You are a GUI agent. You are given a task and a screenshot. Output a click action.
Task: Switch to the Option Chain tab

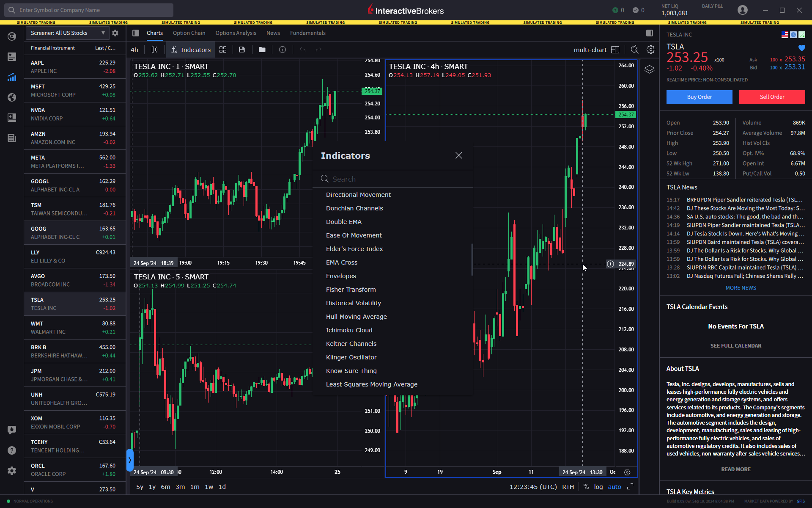click(x=189, y=33)
